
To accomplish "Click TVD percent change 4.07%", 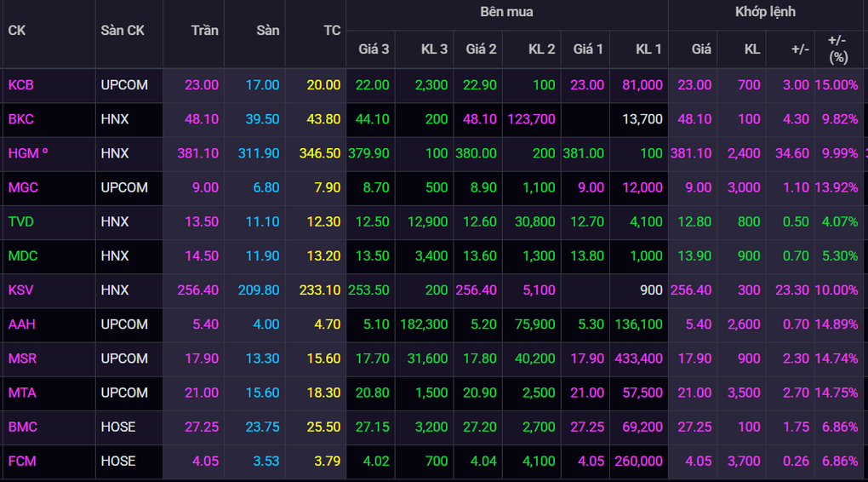I will coord(840,221).
